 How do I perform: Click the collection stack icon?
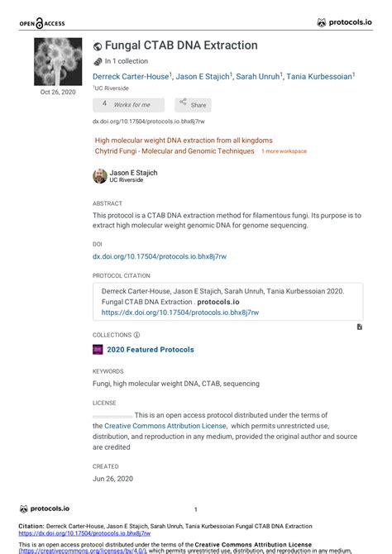98,61
